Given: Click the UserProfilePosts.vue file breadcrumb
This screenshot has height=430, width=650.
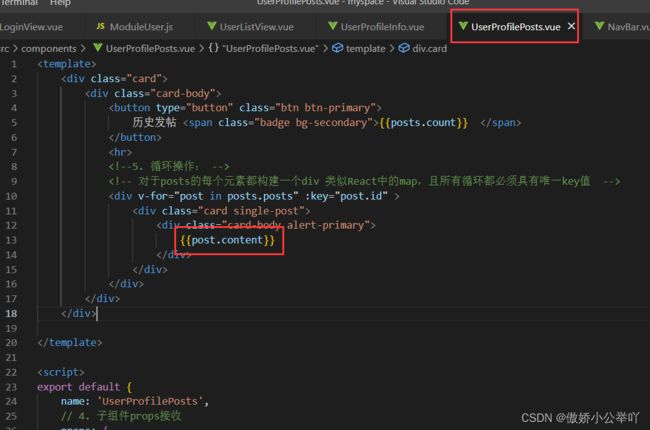Looking at the screenshot, I should (x=150, y=49).
